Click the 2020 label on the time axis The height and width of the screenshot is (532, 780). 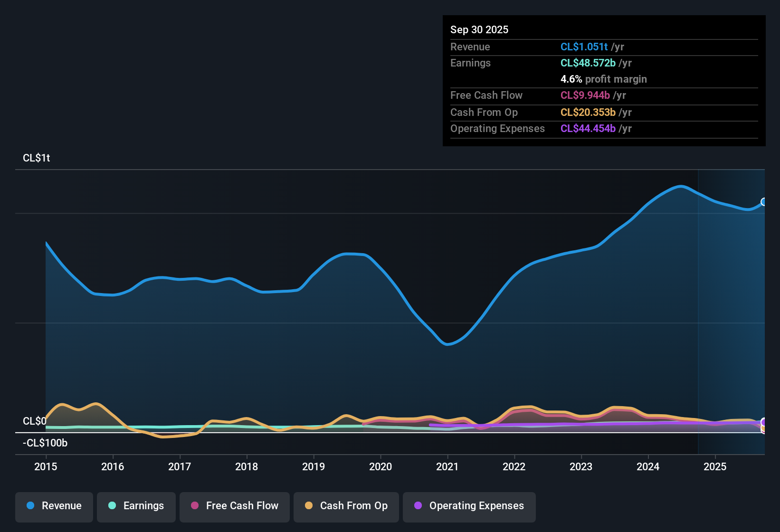click(380, 467)
